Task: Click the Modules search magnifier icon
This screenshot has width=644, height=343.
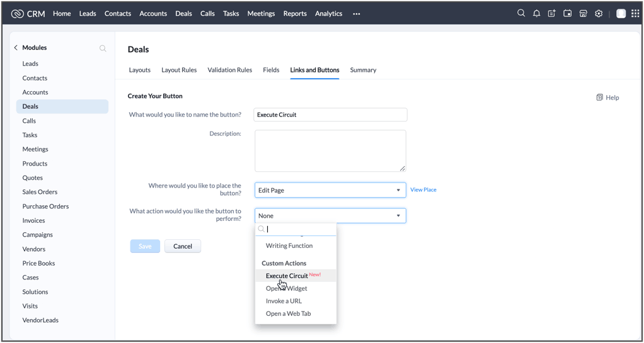Action: (x=103, y=48)
